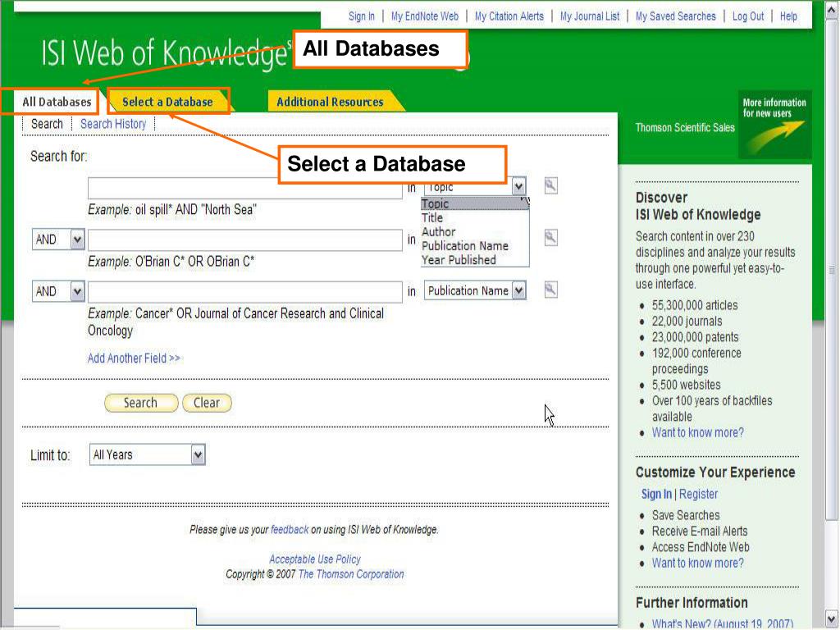Viewport: 840px width, 630px height.
Task: Open the Search History sub-tab
Action: (x=113, y=124)
